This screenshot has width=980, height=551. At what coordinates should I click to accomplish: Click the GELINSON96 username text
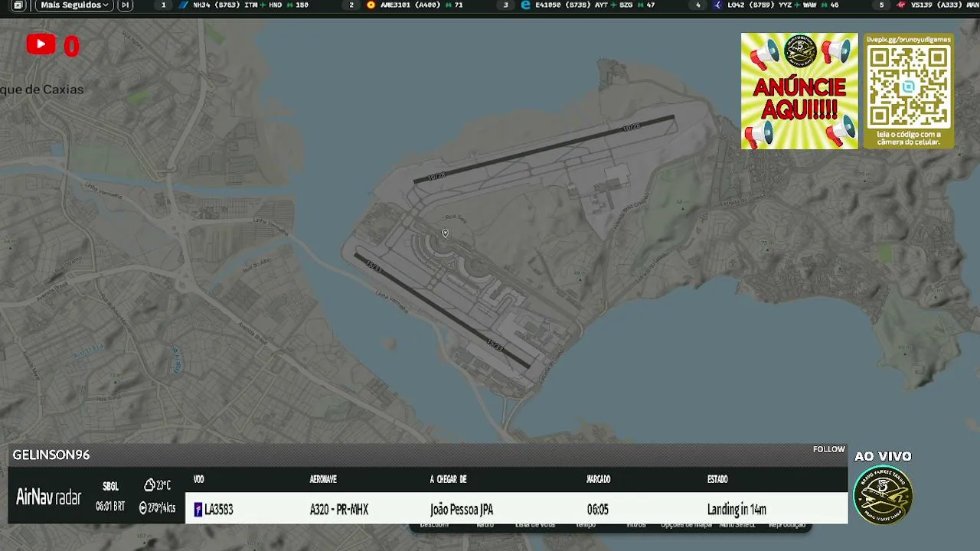tap(51, 455)
